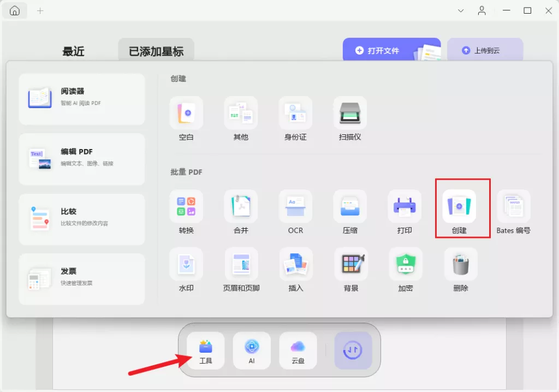Open a new tab with the plus button
The image size is (559, 392).
pos(40,10)
